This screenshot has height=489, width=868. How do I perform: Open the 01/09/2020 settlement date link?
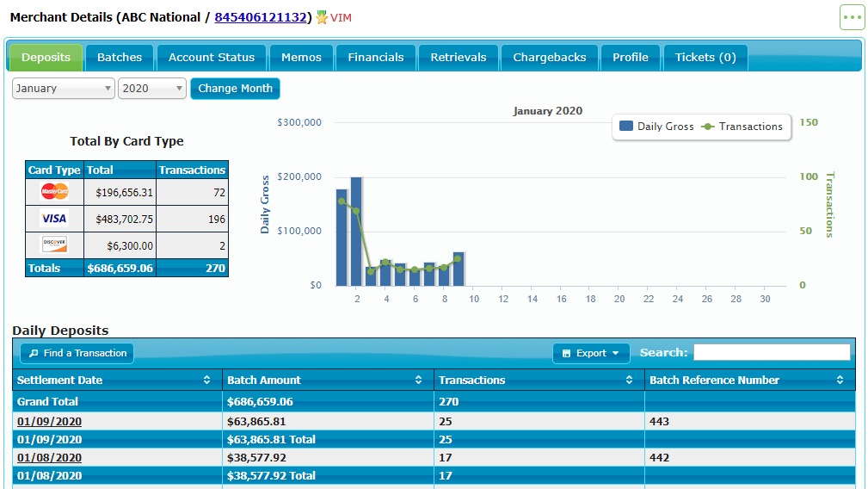(49, 422)
